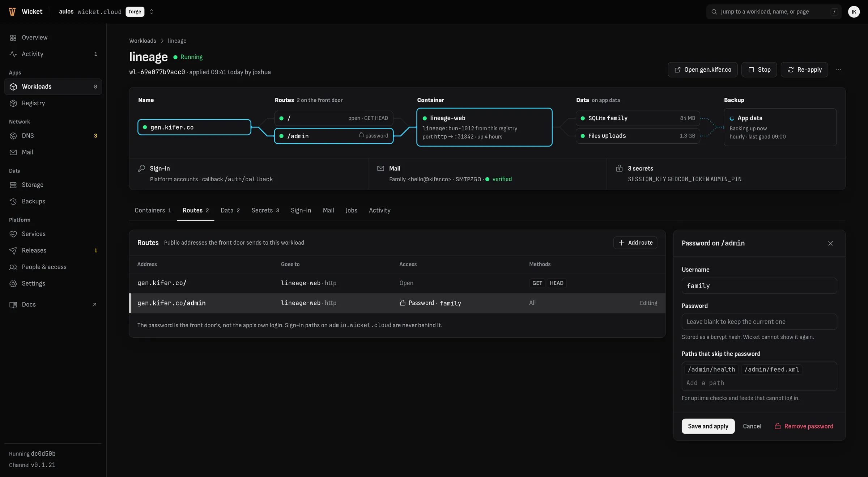Open Mail in the sidebar
868x477 pixels.
coord(53,152)
